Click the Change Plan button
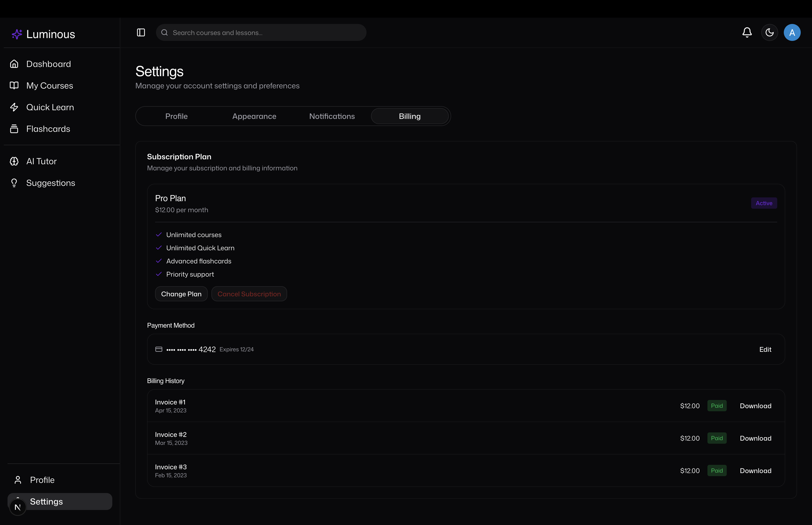Viewport: 812px width, 525px height. [x=181, y=294]
